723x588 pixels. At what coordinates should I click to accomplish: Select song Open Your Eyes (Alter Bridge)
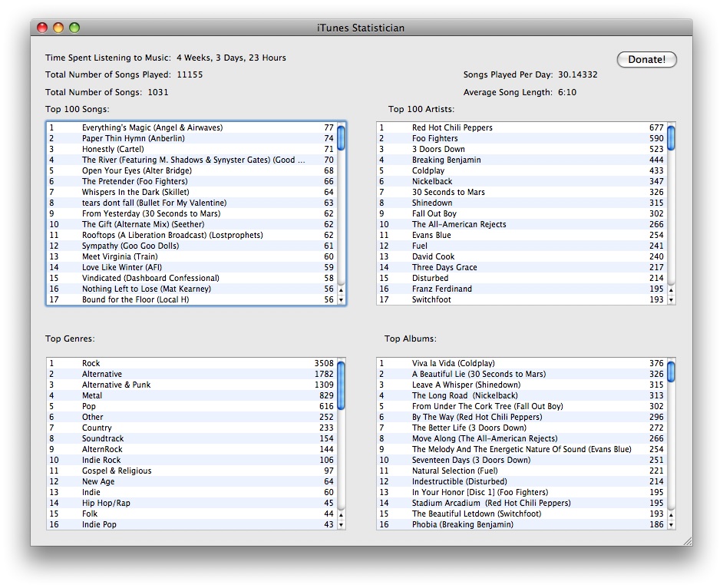point(191,170)
